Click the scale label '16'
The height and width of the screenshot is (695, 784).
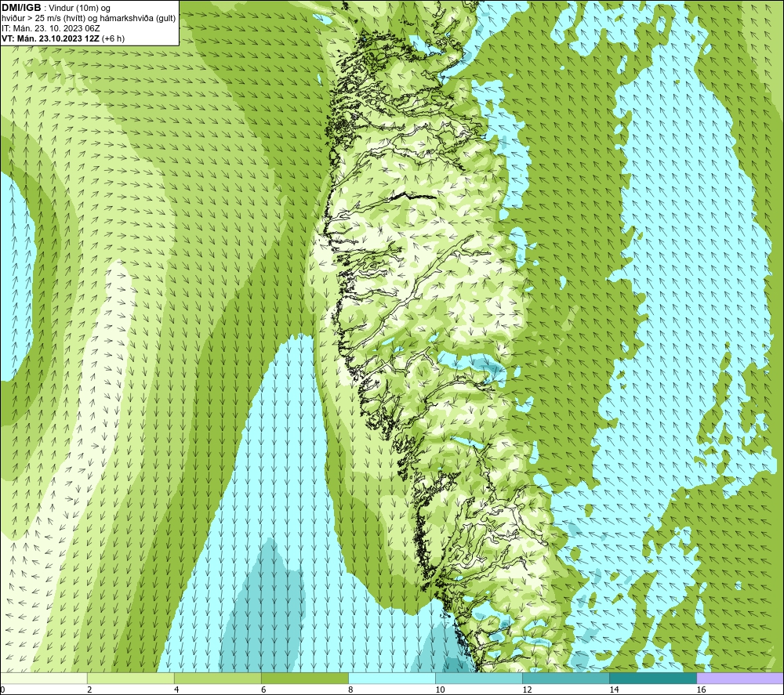tap(701, 690)
